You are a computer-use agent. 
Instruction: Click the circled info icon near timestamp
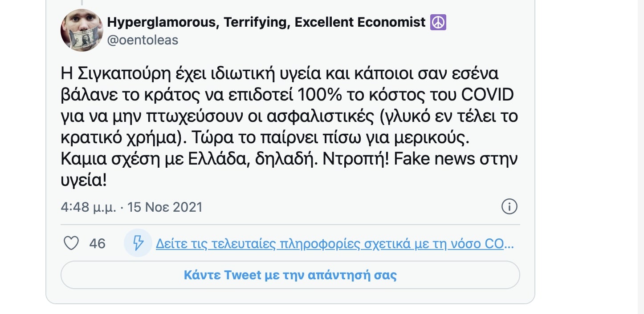tap(509, 206)
